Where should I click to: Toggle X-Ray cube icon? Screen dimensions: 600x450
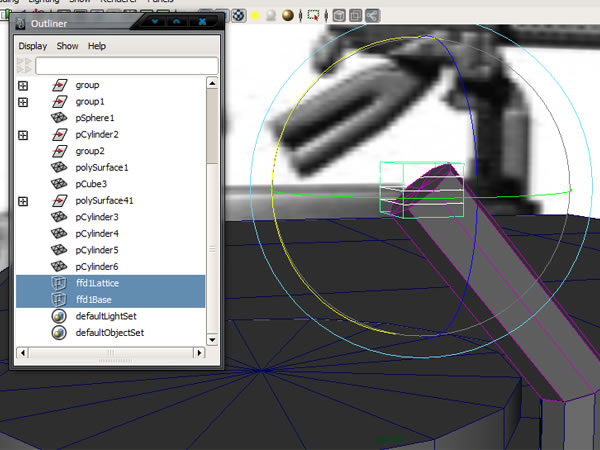click(x=339, y=16)
